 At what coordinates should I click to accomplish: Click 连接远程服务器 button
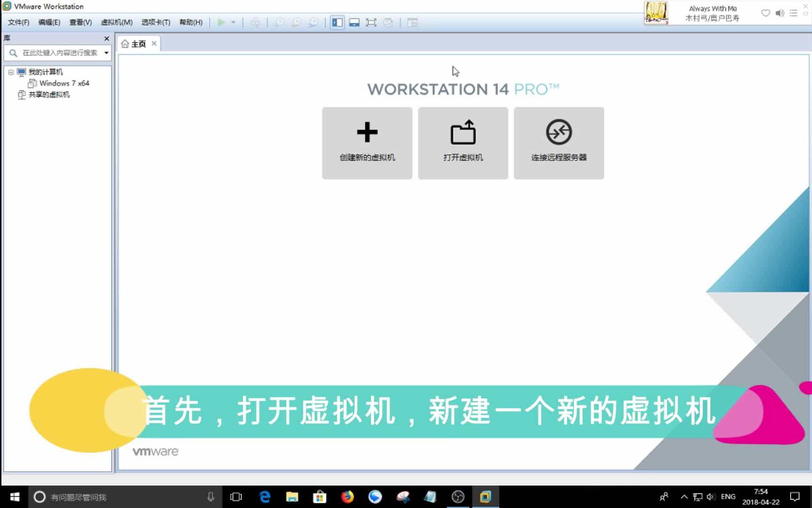(x=559, y=143)
